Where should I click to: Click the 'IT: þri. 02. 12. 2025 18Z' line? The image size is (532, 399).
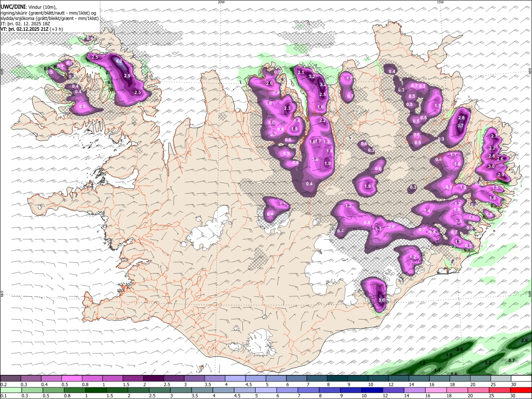[x=25, y=24]
